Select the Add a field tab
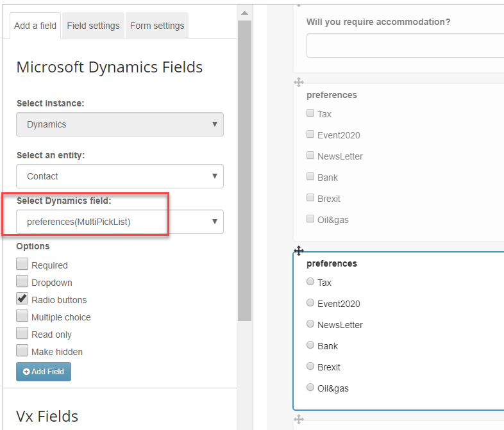 coord(35,26)
